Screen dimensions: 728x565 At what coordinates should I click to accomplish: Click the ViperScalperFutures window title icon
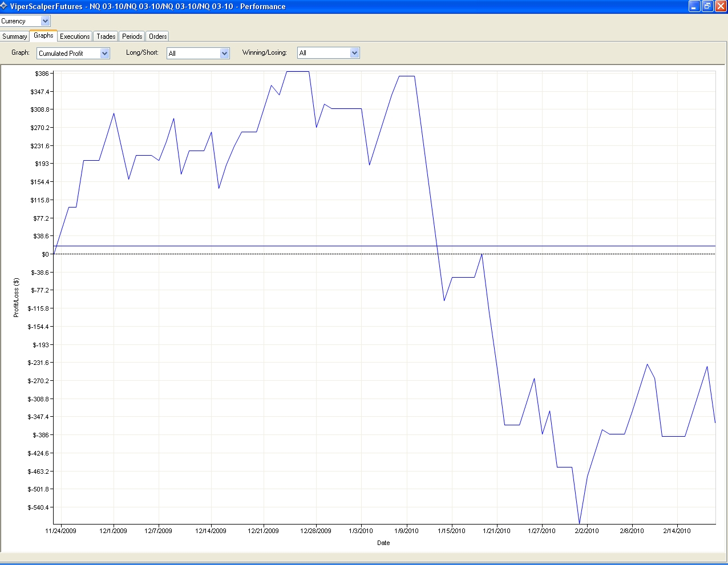tap(5, 6)
